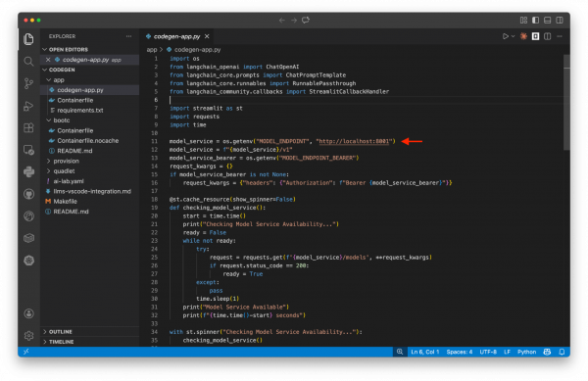
Task: Go back in navigation history
Action: pyautogui.click(x=281, y=21)
